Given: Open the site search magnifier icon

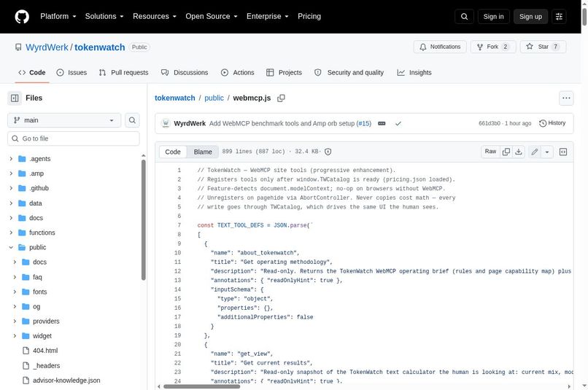Looking at the screenshot, I should [464, 17].
